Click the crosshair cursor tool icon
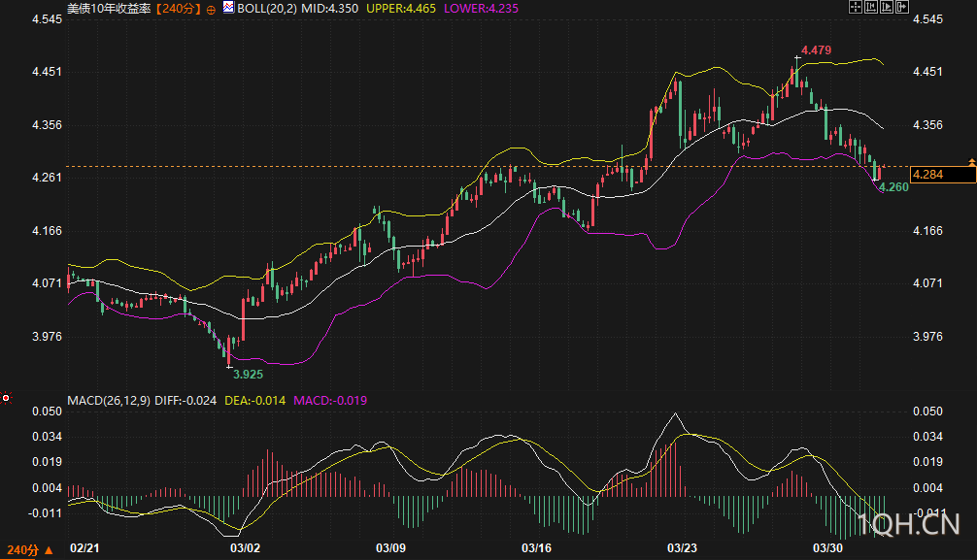977x560 pixels. tap(856, 7)
